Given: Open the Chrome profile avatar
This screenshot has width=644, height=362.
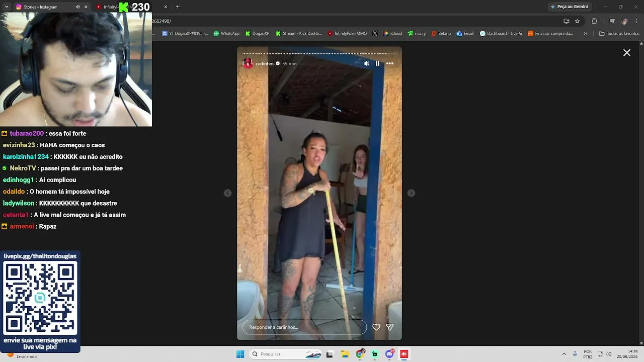Looking at the screenshot, I should [x=624, y=21].
